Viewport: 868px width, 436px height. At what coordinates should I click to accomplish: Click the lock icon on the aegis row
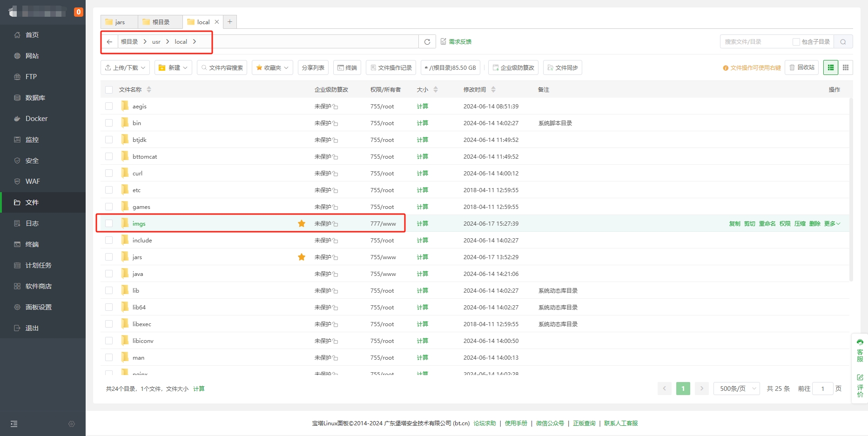pos(336,107)
